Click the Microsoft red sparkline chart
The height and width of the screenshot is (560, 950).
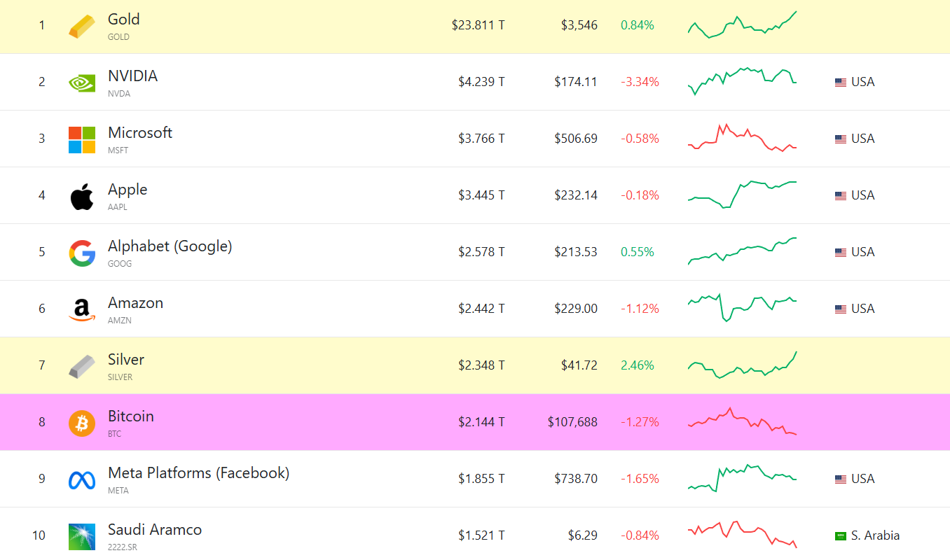tap(742, 138)
